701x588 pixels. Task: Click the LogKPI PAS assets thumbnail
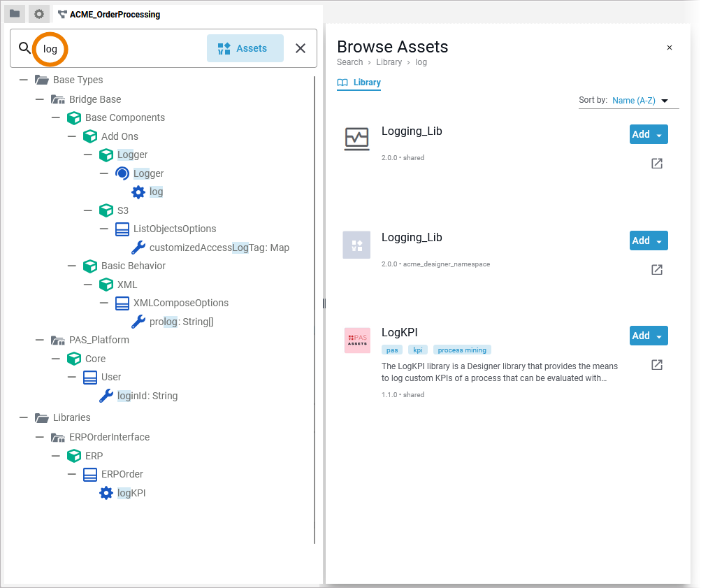pos(357,340)
